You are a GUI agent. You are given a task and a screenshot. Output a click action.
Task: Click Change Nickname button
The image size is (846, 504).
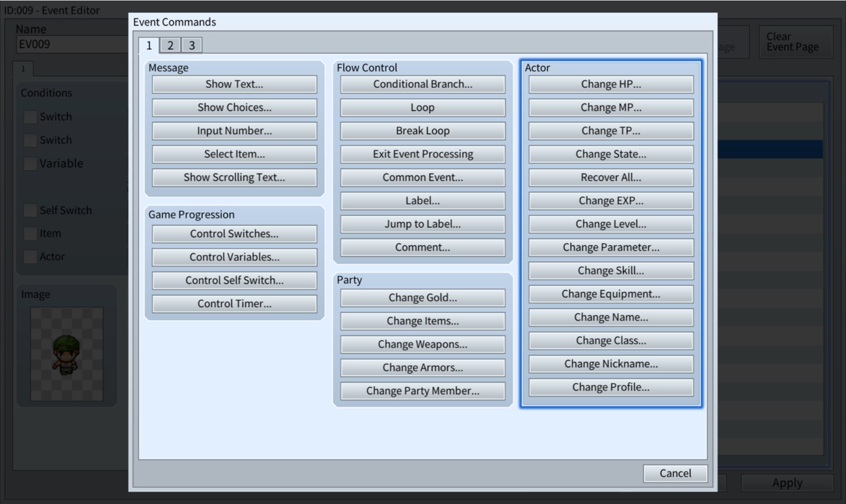coord(611,364)
